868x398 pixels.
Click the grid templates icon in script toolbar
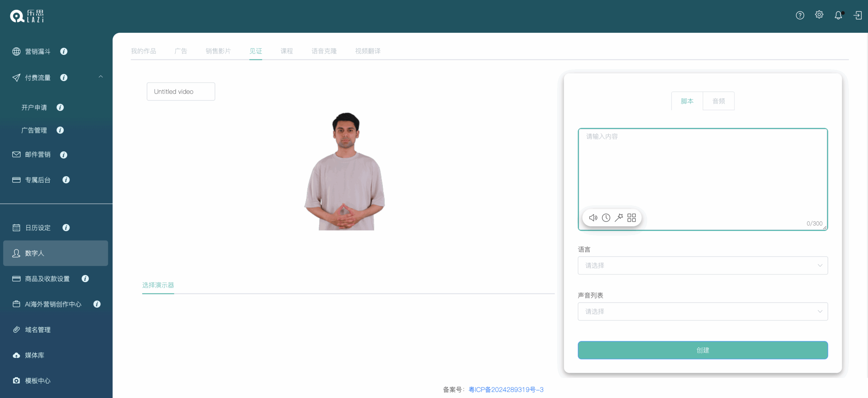point(631,217)
